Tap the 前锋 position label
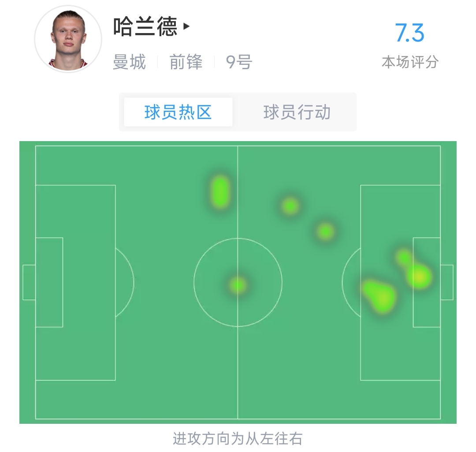 click(x=186, y=62)
